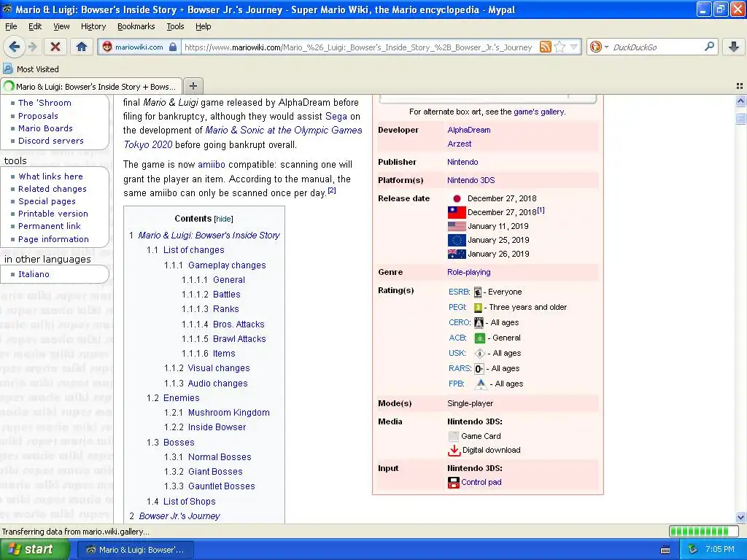Stop loading with the red X button
The image size is (747, 560).
coord(55,47)
